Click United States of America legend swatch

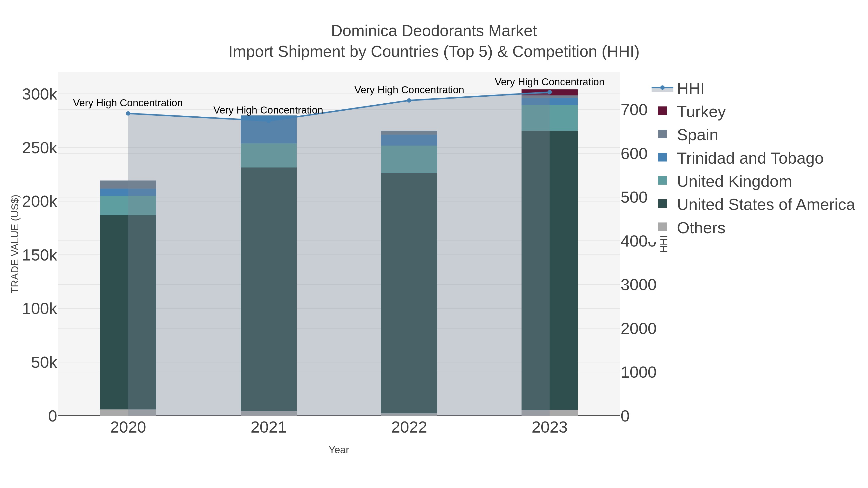tap(663, 204)
